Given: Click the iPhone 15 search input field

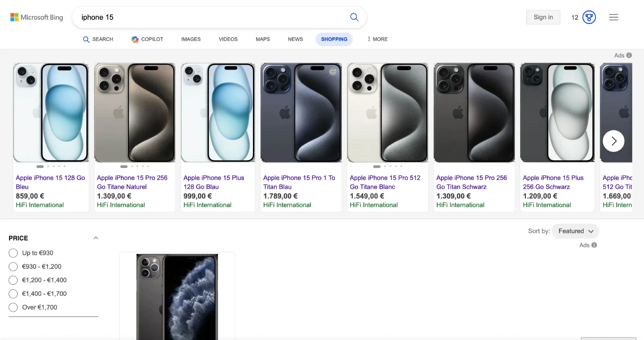Looking at the screenshot, I should point(210,17).
